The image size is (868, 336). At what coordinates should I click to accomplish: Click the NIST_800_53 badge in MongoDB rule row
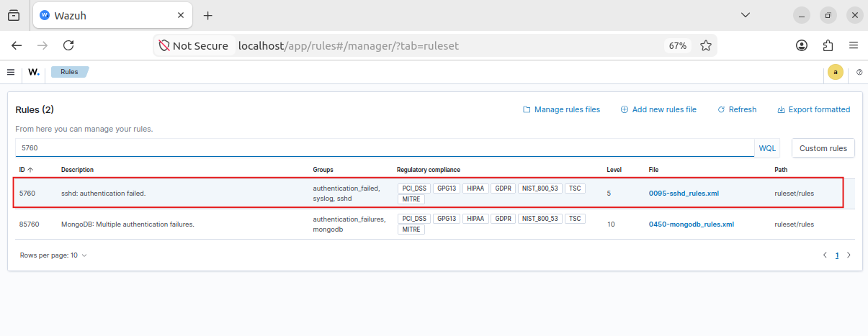(540, 219)
